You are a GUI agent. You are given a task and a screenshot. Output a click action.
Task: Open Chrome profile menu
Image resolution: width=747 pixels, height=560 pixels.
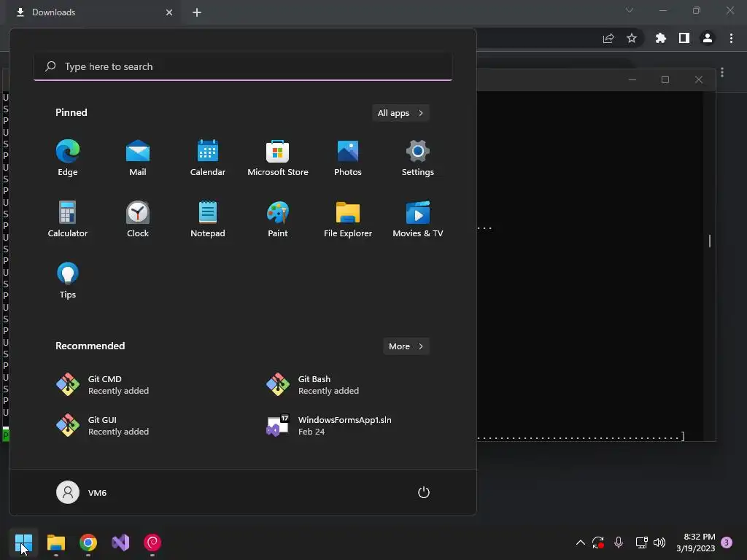[x=708, y=38]
